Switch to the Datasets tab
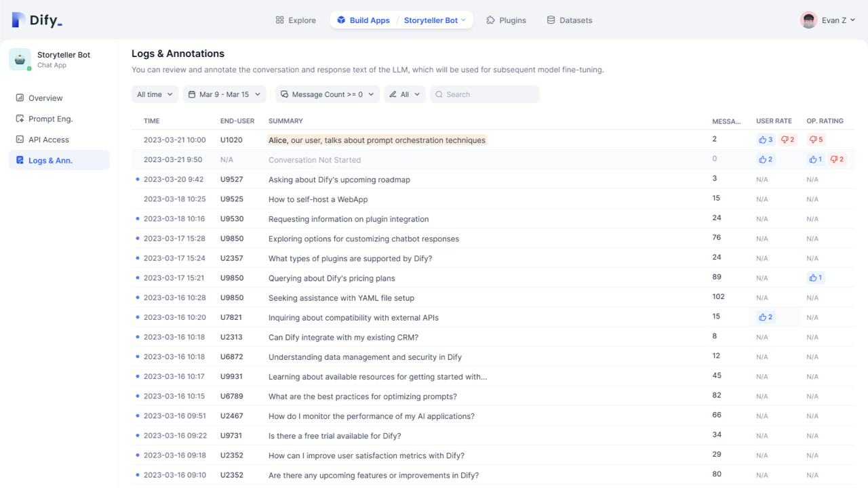 [x=569, y=20]
